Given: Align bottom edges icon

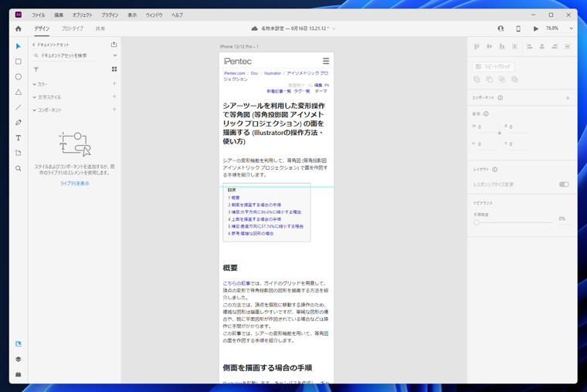Looking at the screenshot, I should tap(502, 46).
